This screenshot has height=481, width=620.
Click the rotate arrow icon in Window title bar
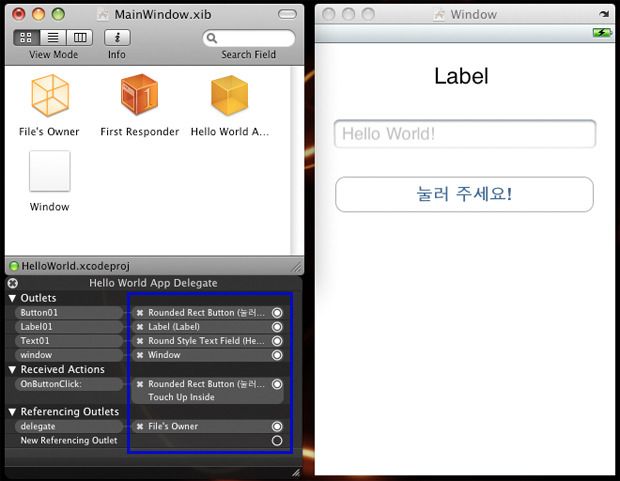pos(604,14)
